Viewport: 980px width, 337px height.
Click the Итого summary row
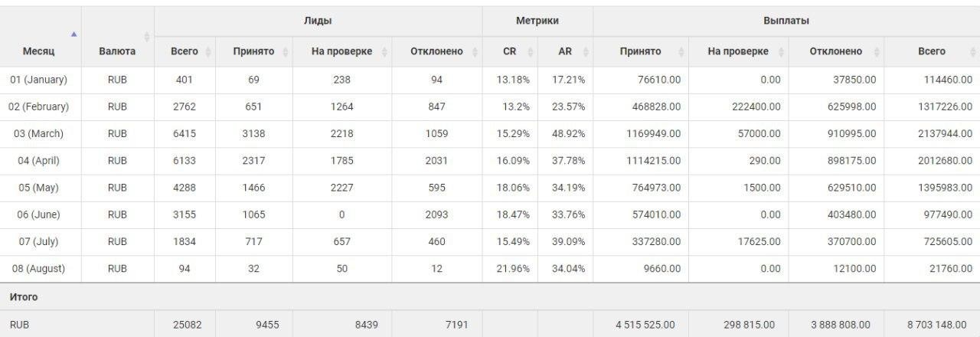tap(490, 296)
